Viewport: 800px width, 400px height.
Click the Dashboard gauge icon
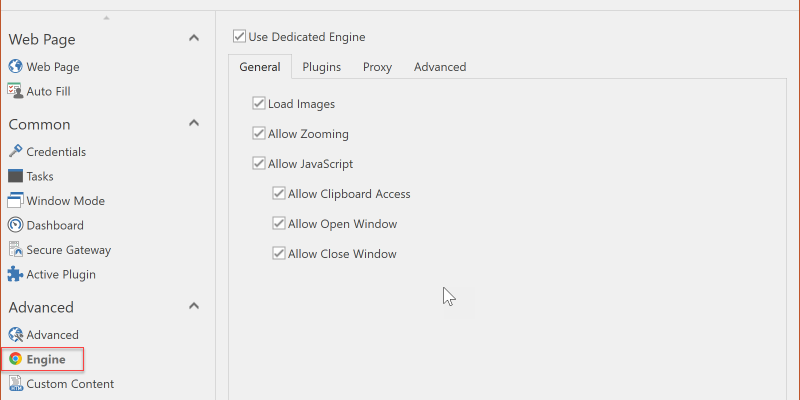coord(15,225)
